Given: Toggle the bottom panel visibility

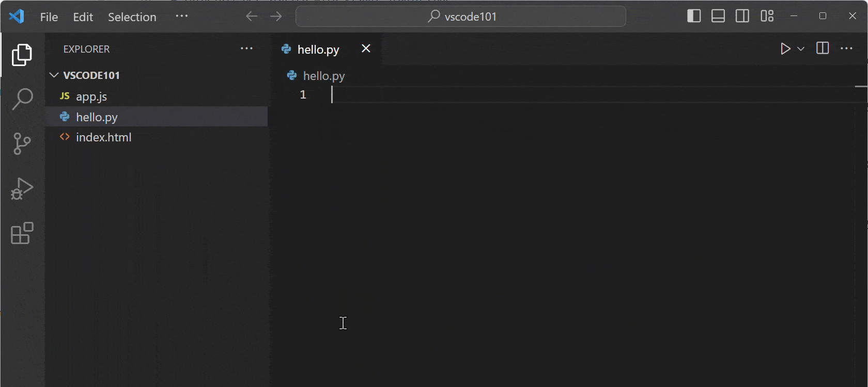Looking at the screenshot, I should (x=718, y=17).
